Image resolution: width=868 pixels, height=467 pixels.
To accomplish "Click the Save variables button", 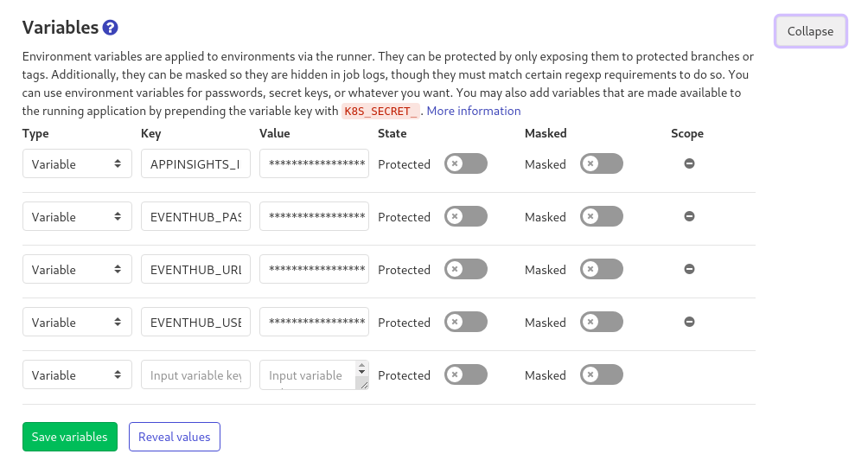I will [69, 437].
